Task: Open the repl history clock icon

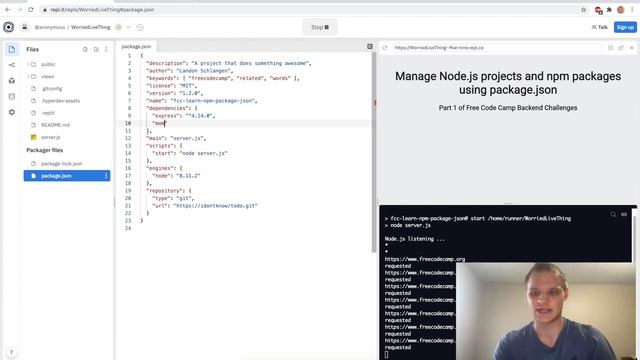Action: click(x=140, y=27)
